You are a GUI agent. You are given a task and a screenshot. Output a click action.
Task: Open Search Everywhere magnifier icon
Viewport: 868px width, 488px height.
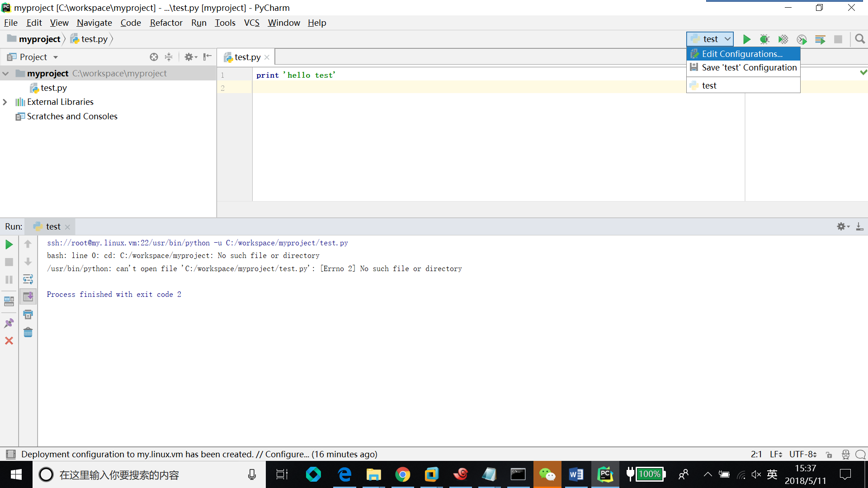tap(860, 39)
